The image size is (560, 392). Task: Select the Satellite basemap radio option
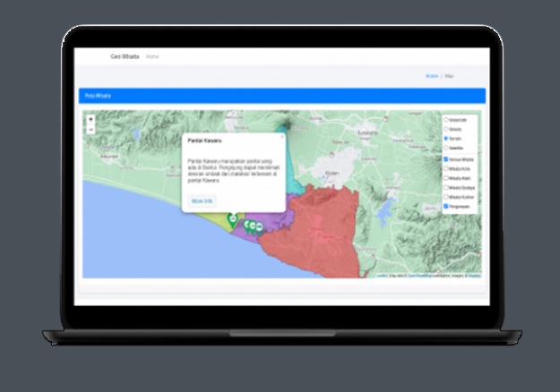coord(446,149)
